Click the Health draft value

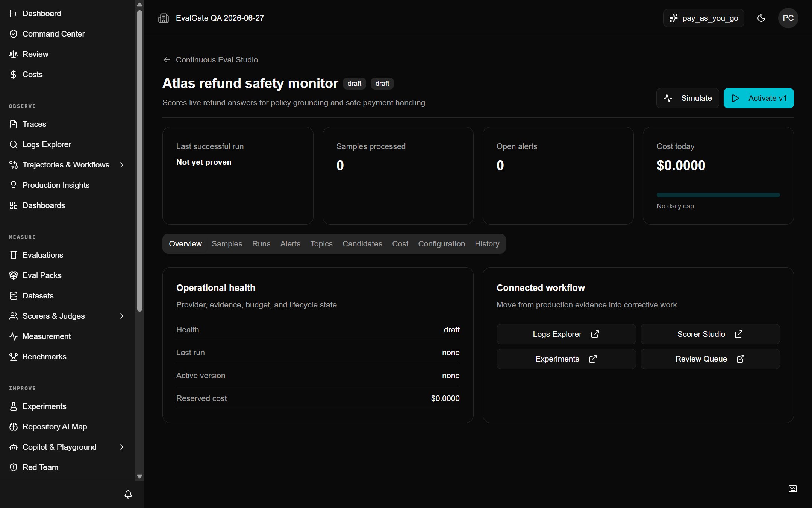point(451,330)
